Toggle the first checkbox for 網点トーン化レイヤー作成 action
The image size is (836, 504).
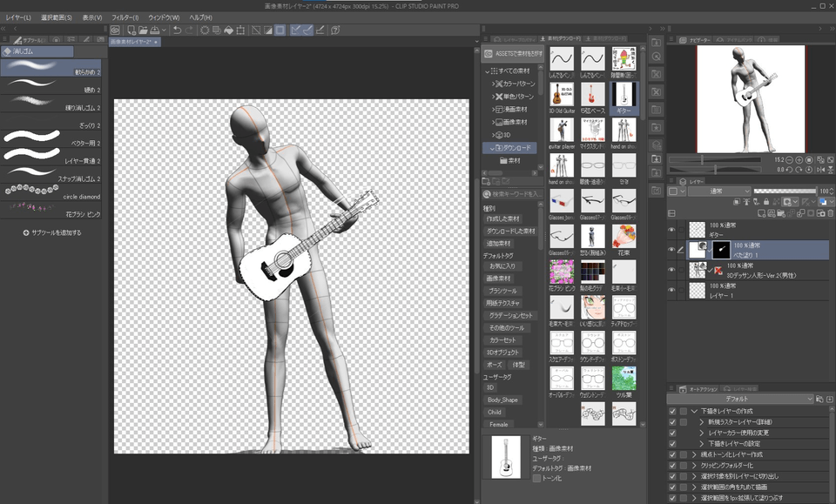(x=672, y=454)
